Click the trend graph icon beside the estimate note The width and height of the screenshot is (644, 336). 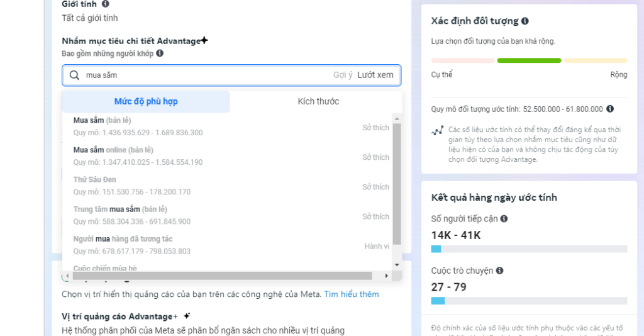tap(437, 131)
